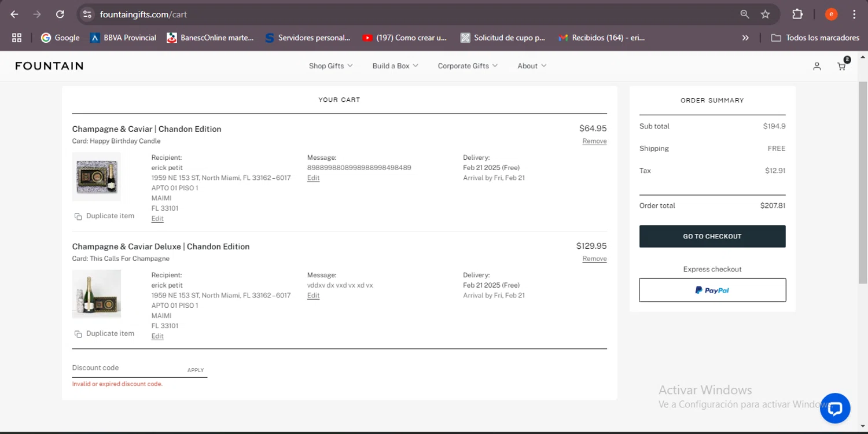The image size is (868, 434).
Task: Open Todos los marcadores folder
Action: 815,38
